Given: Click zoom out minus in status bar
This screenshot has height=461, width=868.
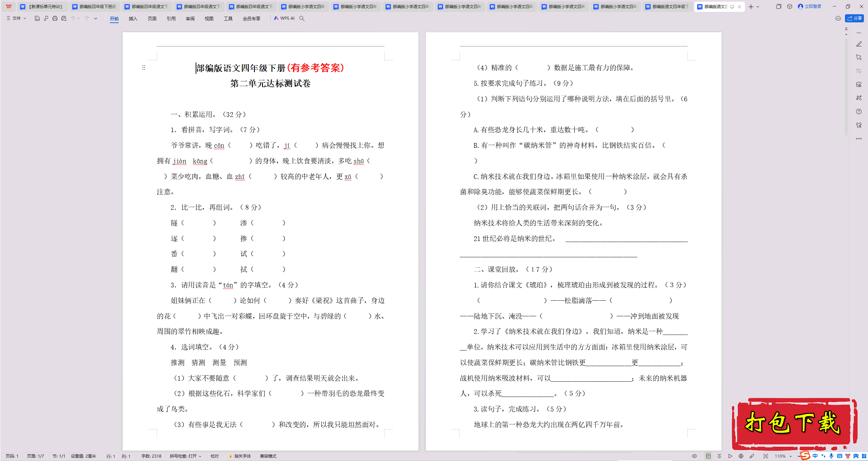Looking at the screenshot, I should point(800,456).
